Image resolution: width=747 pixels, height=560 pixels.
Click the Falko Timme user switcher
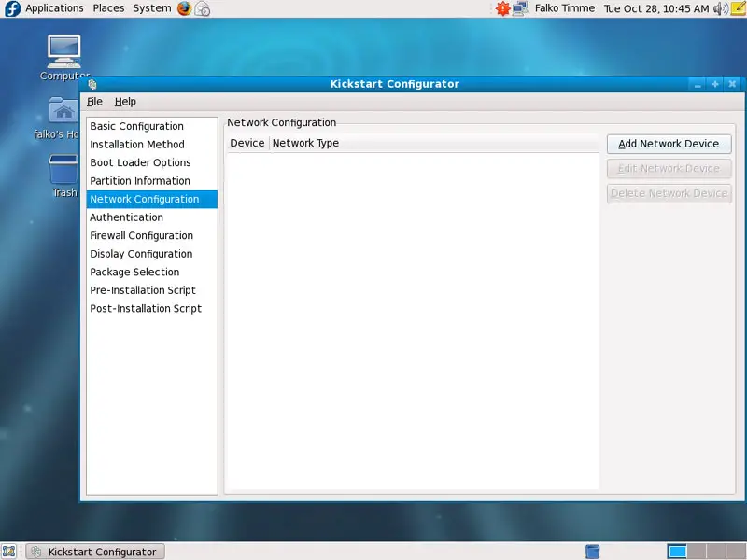coord(565,8)
